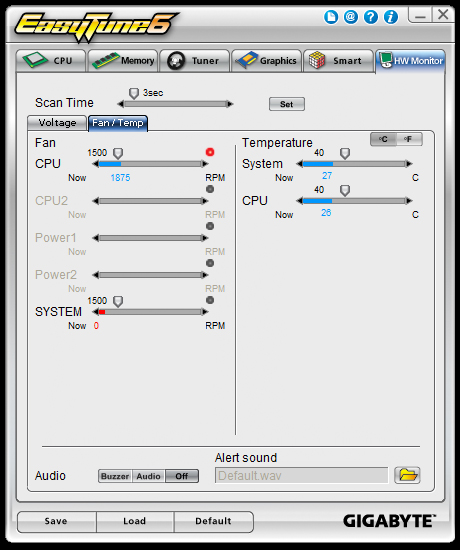
Task: Click the SYSTEM fan threshold slider thumb
Action: [118, 302]
